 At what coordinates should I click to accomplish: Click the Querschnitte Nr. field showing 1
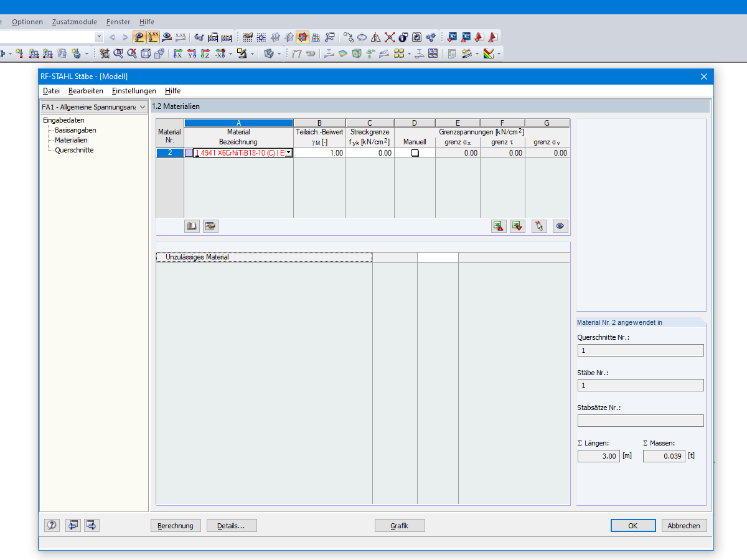tap(641, 350)
